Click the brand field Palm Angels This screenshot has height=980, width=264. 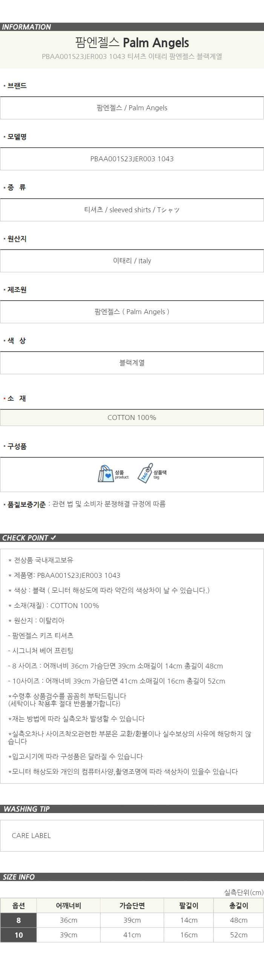pos(132,108)
